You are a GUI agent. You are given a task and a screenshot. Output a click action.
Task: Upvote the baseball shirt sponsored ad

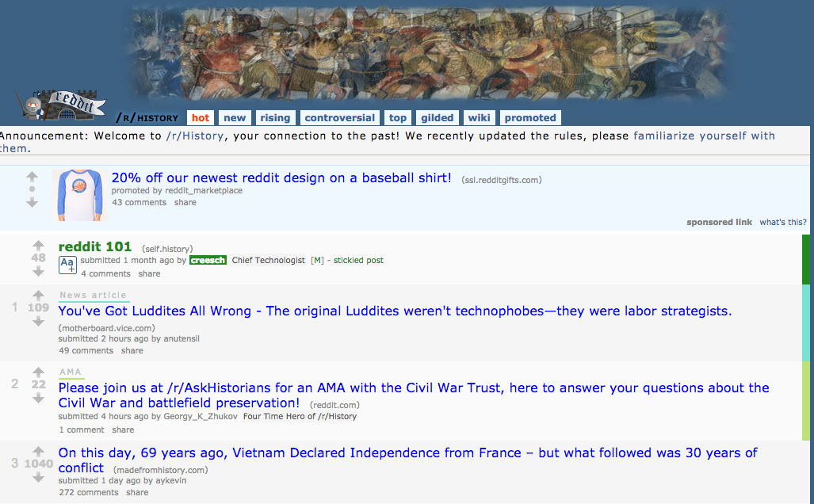[32, 177]
